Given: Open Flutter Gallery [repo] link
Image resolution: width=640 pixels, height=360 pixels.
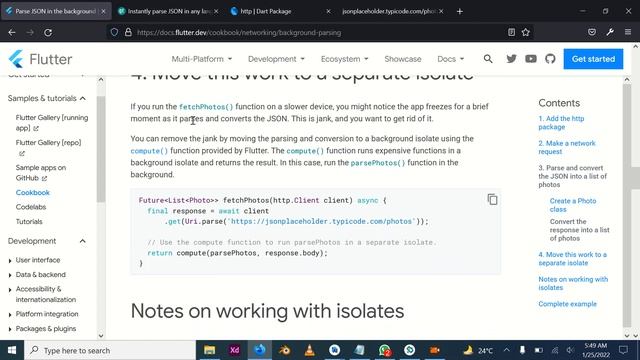Looking at the screenshot, I should point(48,147).
